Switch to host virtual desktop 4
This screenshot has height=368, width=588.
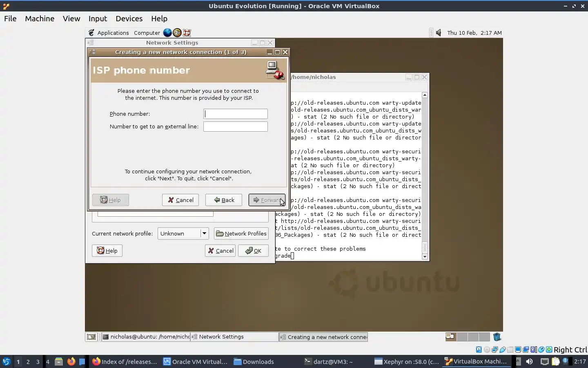point(47,361)
